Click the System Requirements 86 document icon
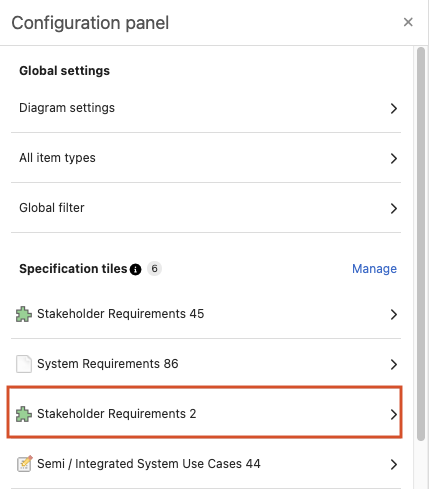 24,364
